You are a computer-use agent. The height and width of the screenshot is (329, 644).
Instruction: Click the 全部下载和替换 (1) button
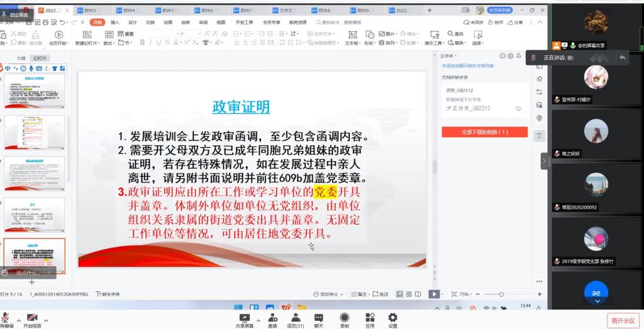(x=484, y=132)
